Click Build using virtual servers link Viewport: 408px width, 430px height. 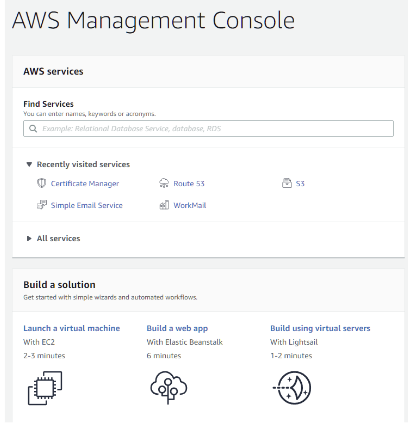320,329
